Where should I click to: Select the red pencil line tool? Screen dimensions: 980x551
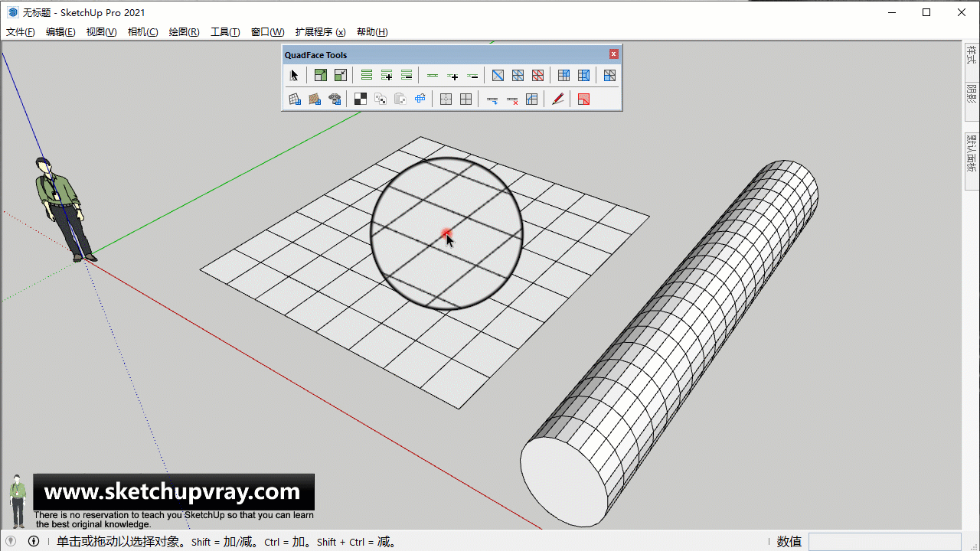point(558,99)
